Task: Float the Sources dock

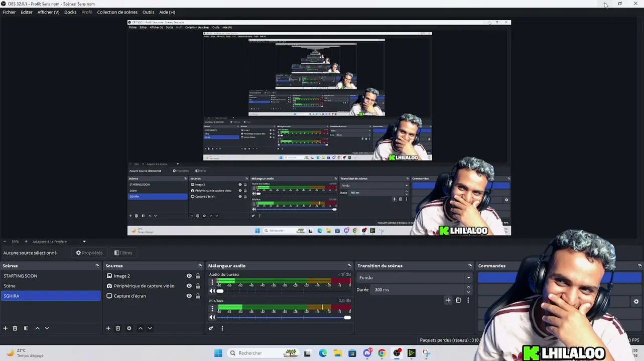Action: pyautogui.click(x=200, y=266)
